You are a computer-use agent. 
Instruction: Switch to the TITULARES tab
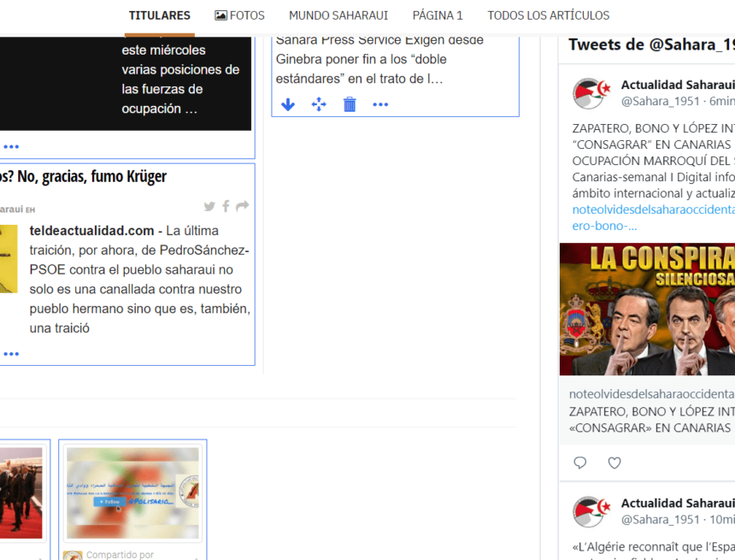(x=160, y=15)
